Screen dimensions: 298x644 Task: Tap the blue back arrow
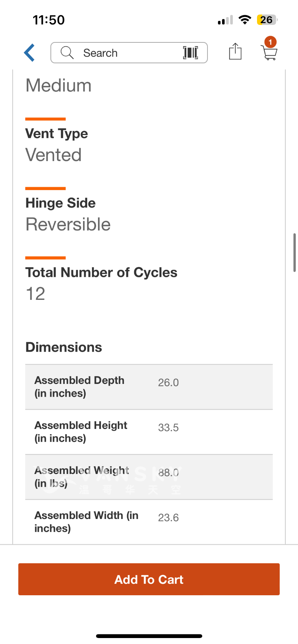(x=29, y=52)
